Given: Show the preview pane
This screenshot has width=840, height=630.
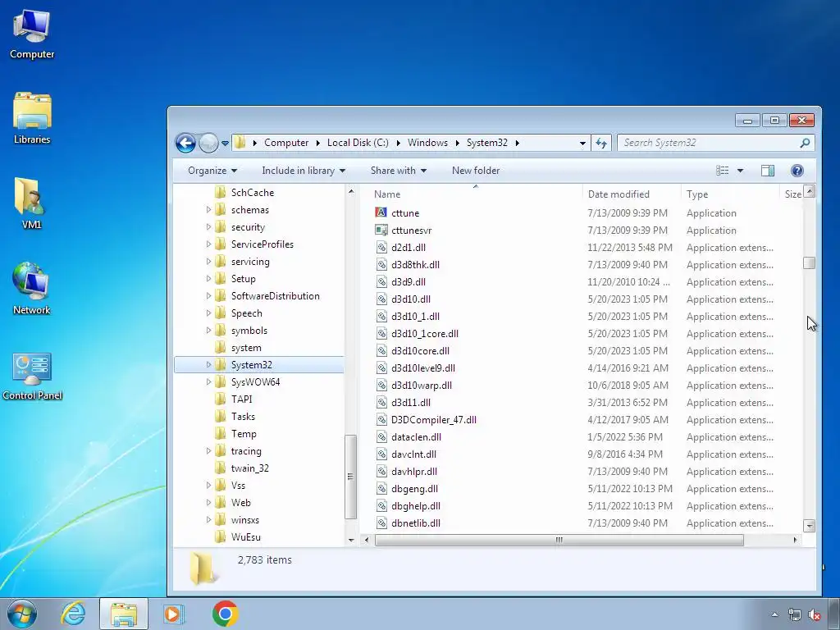Looking at the screenshot, I should [768, 171].
